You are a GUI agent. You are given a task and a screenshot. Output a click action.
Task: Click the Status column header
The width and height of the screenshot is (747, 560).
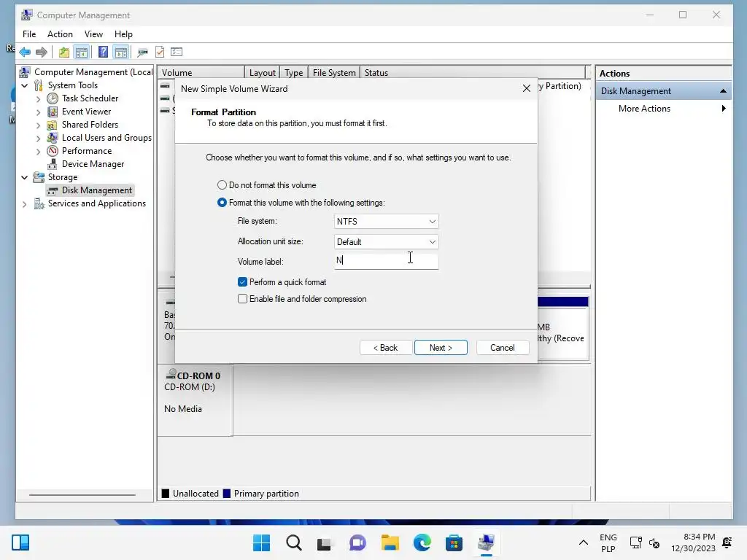click(x=472, y=72)
